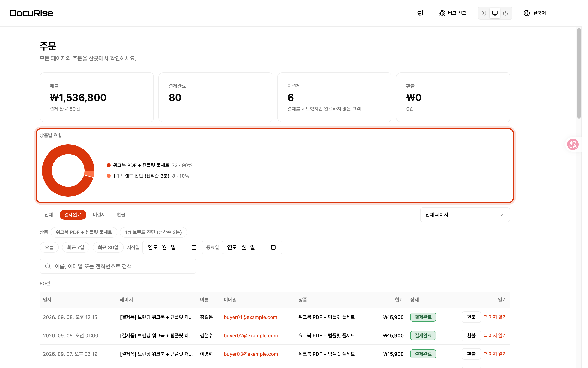
Task: Open the end date calendar picker icon
Action: click(x=273, y=247)
